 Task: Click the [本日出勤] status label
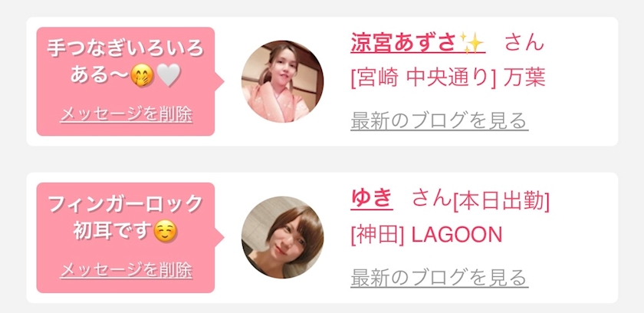501,201
